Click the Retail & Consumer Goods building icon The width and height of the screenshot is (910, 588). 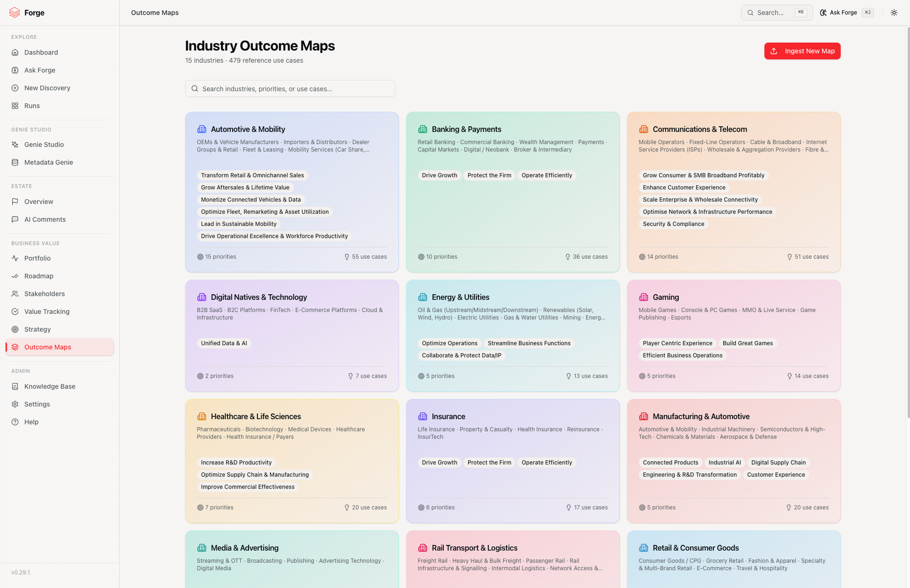[x=644, y=548]
